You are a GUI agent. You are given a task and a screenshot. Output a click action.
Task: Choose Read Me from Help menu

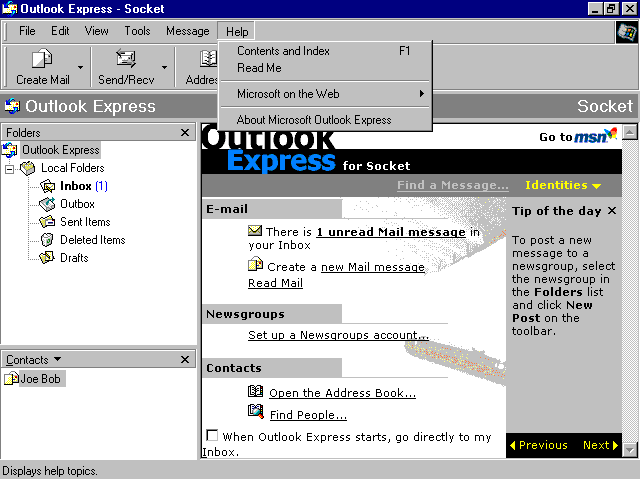[x=325, y=68]
